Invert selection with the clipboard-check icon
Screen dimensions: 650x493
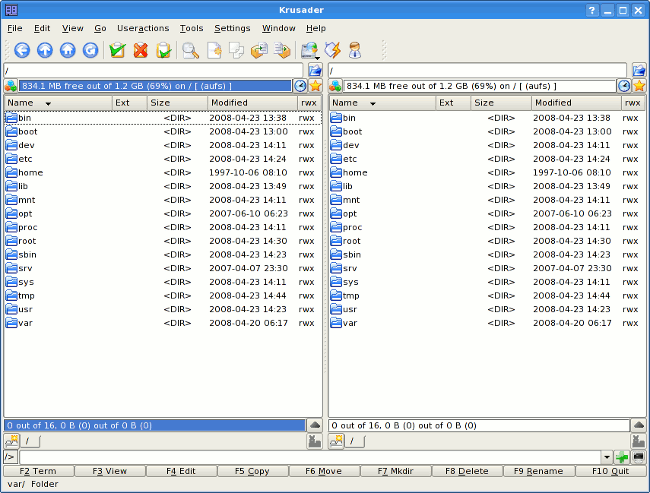(164, 50)
